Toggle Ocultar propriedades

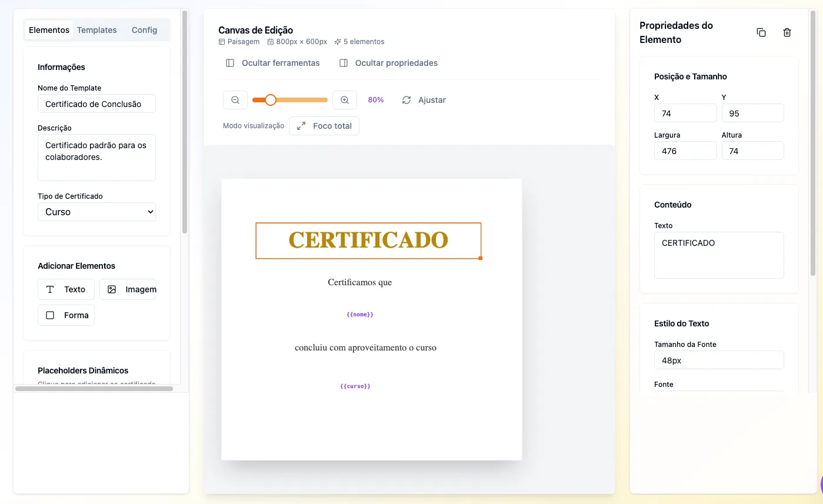tap(388, 62)
